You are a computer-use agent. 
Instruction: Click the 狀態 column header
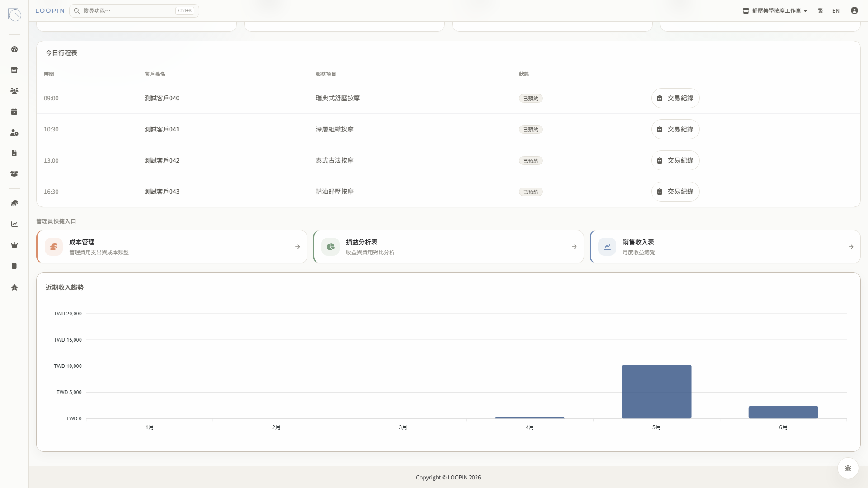tap(524, 74)
